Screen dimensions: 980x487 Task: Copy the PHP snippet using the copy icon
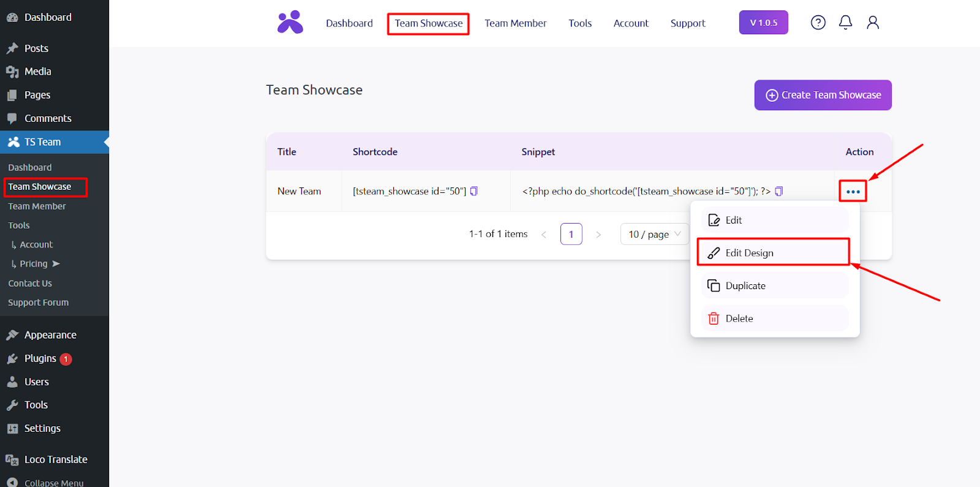[778, 191]
